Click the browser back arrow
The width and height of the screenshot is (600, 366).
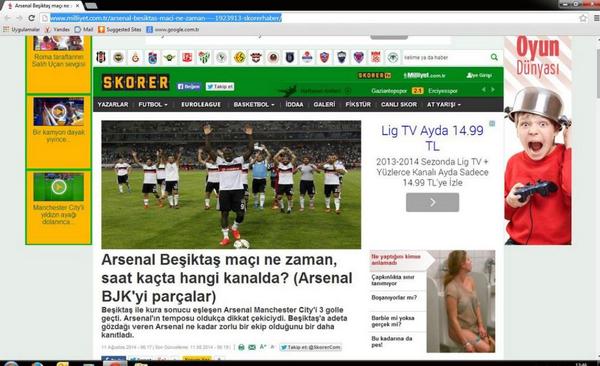(7, 18)
